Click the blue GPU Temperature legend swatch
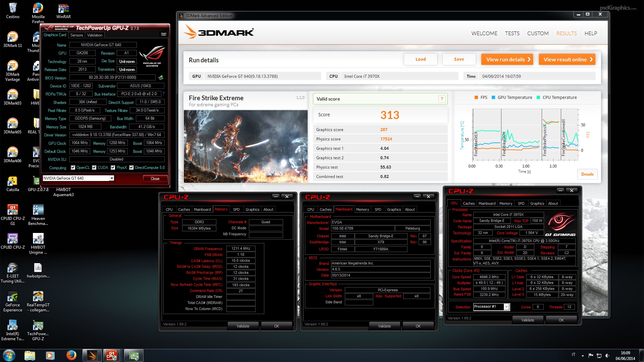 (x=493, y=98)
